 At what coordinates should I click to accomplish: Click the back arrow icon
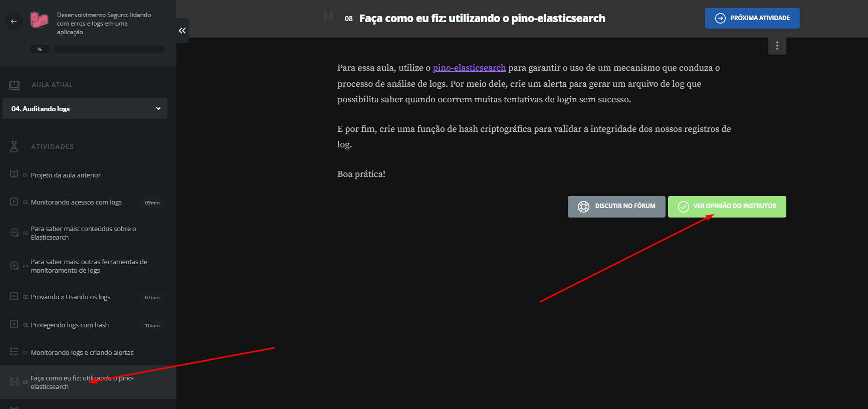14,22
